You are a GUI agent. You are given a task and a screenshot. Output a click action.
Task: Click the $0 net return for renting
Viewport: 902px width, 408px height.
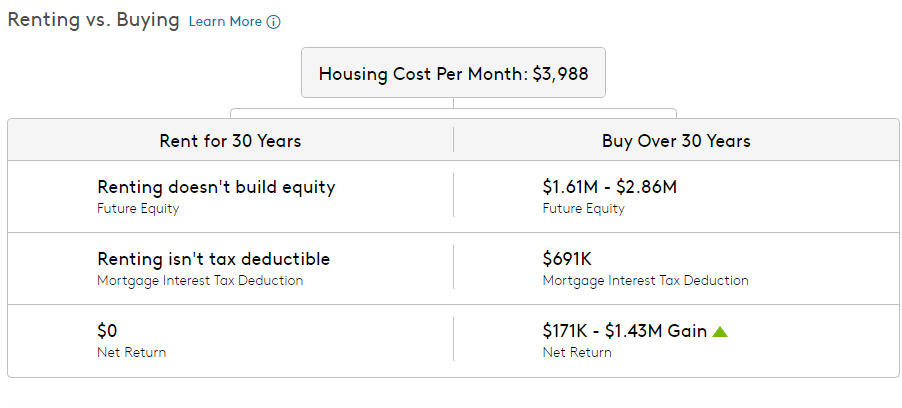[108, 331]
